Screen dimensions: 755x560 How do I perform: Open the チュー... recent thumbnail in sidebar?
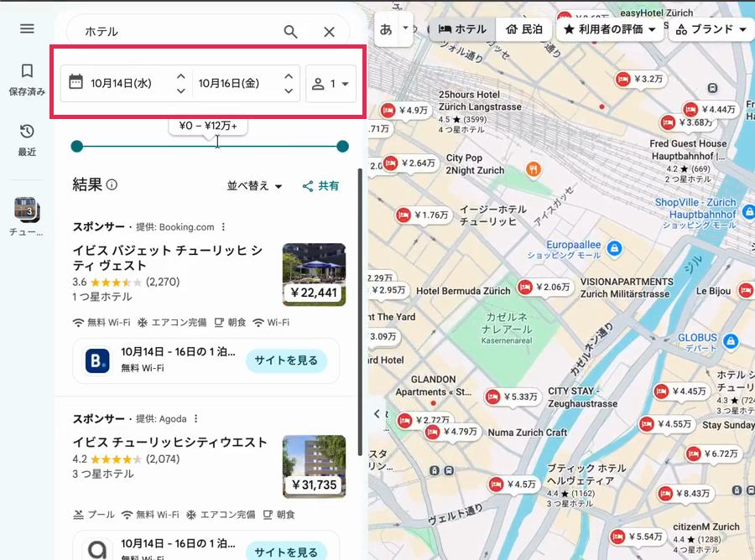[x=27, y=217]
